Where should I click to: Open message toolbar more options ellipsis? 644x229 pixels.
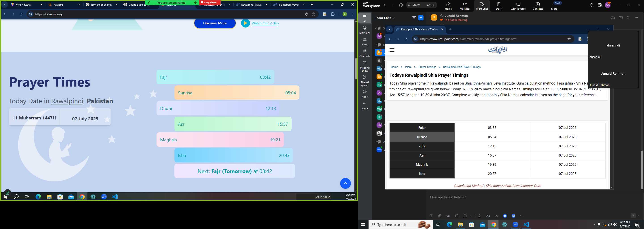(522, 216)
